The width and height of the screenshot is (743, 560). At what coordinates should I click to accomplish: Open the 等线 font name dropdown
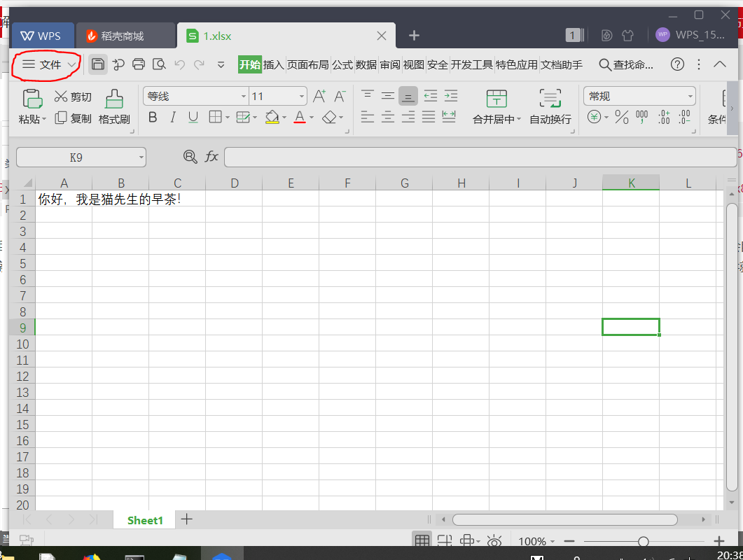242,95
